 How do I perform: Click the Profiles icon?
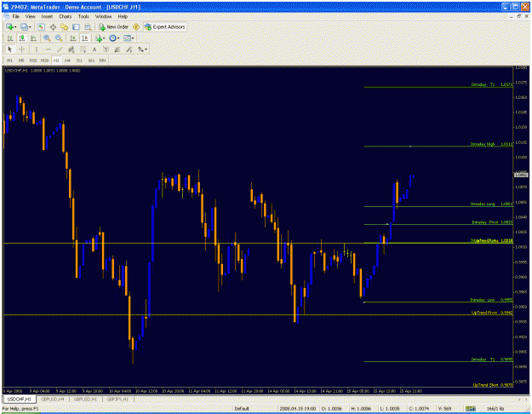[24, 26]
